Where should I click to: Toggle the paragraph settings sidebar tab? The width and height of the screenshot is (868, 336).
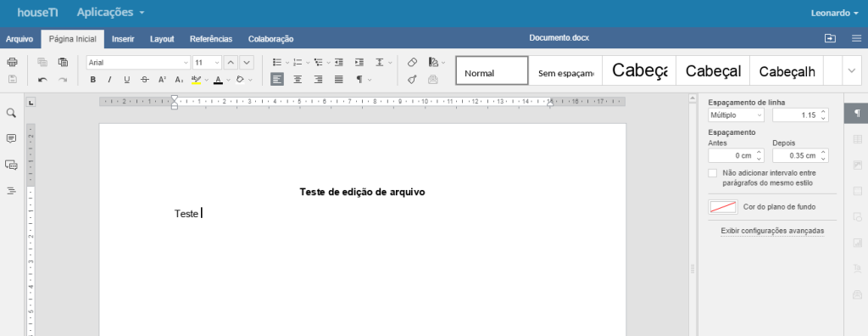pos(856,113)
